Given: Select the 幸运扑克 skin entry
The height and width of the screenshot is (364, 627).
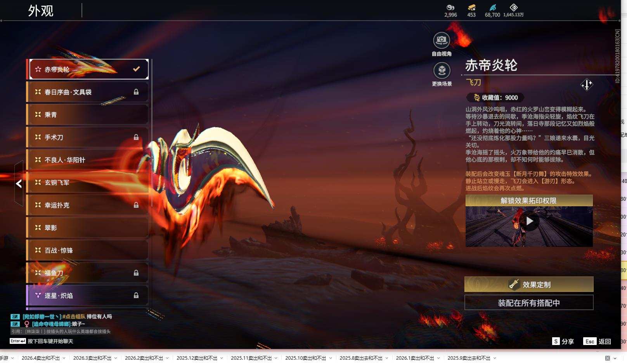Looking at the screenshot, I should click(x=88, y=205).
